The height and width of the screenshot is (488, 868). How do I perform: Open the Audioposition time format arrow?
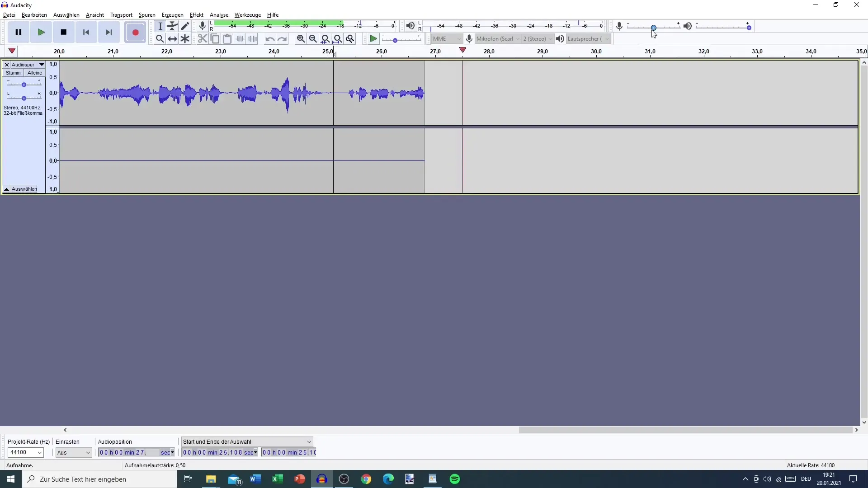(172, 452)
